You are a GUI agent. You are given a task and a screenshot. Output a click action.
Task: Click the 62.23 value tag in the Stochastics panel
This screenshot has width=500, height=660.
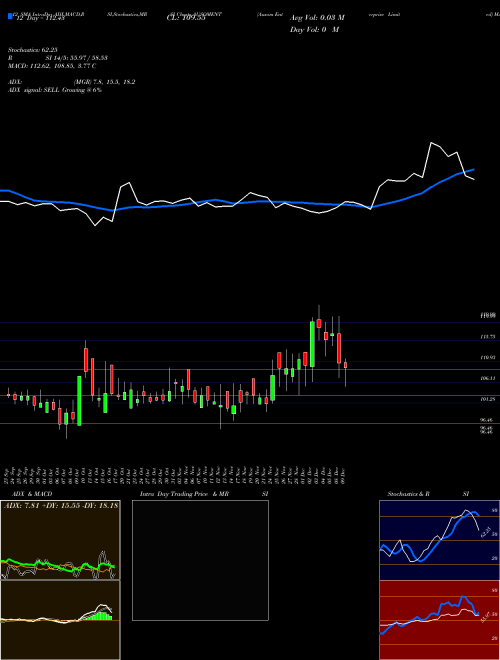485,532
